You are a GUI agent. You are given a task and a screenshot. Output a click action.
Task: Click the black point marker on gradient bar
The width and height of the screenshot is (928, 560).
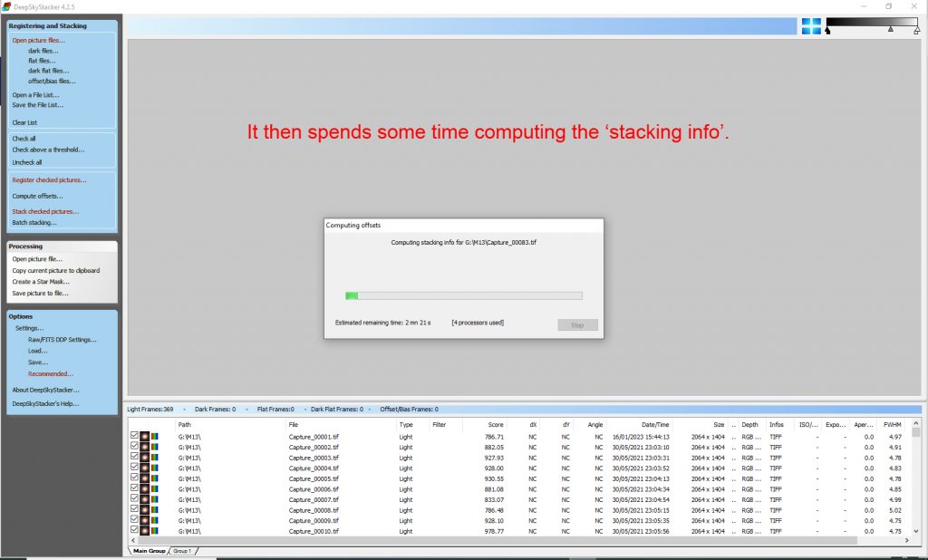pos(827,31)
